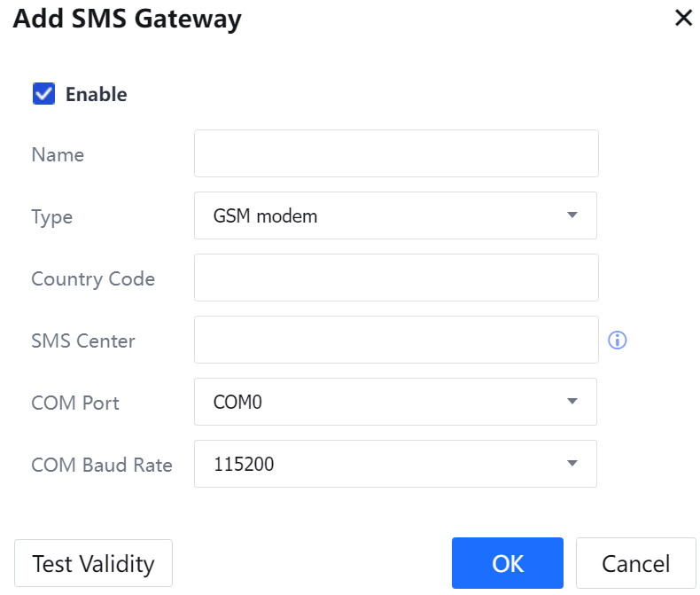Click the COM Port label
Image resolution: width=700 pixels, height=595 pixels.
coord(75,403)
